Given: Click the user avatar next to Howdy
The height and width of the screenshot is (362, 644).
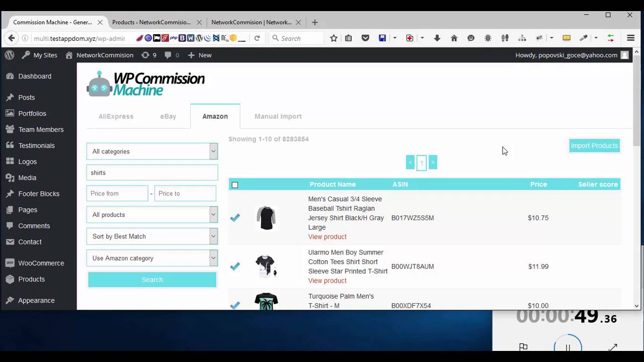Looking at the screenshot, I should point(624,55).
